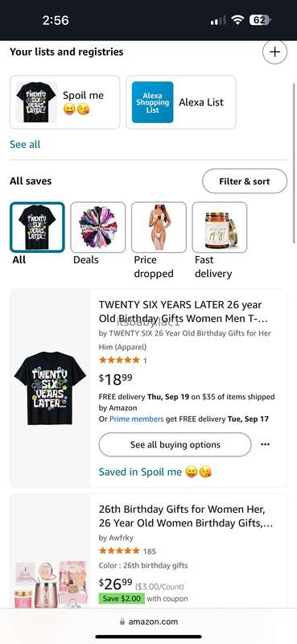Screen dimensions: 297x644
Task: Select the Price dropped filter
Action: pos(159,241)
